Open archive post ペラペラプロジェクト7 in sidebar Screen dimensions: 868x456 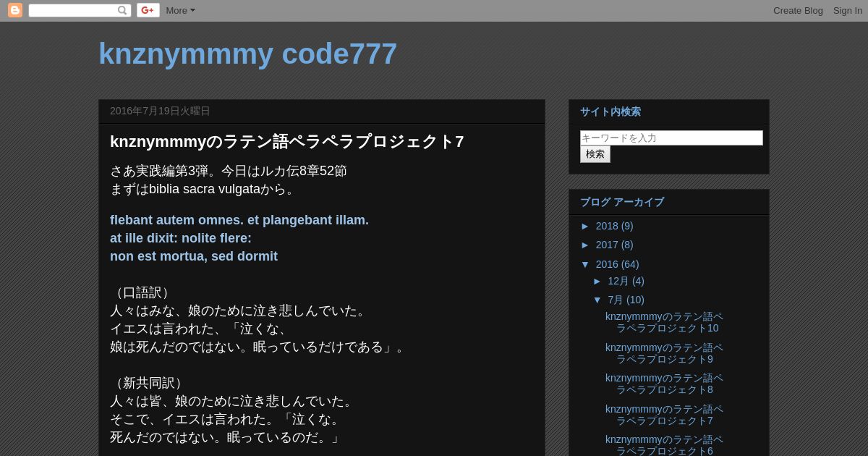point(664,415)
